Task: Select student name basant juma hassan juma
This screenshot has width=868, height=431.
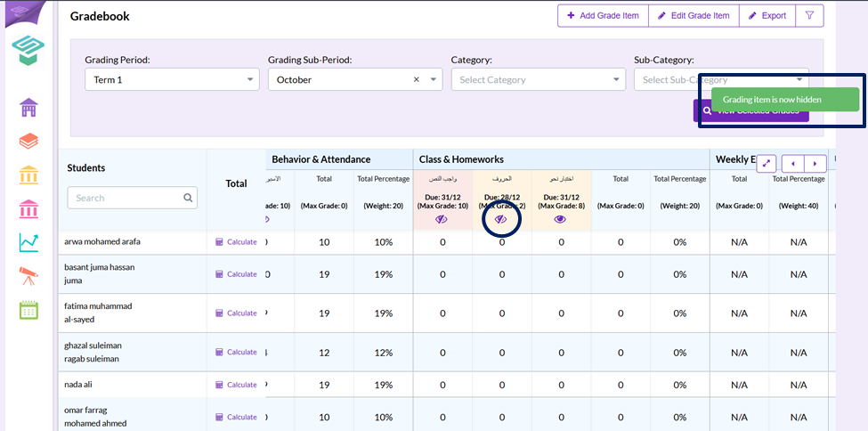Action: [x=100, y=273]
